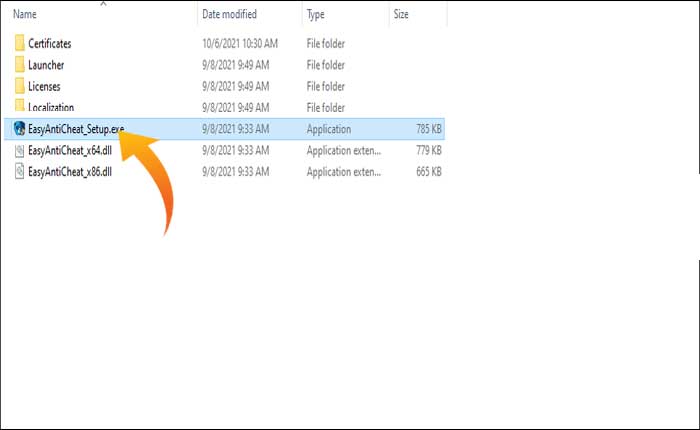Click File folder type in Launcher row
The width and height of the screenshot is (700, 430).
click(x=326, y=65)
